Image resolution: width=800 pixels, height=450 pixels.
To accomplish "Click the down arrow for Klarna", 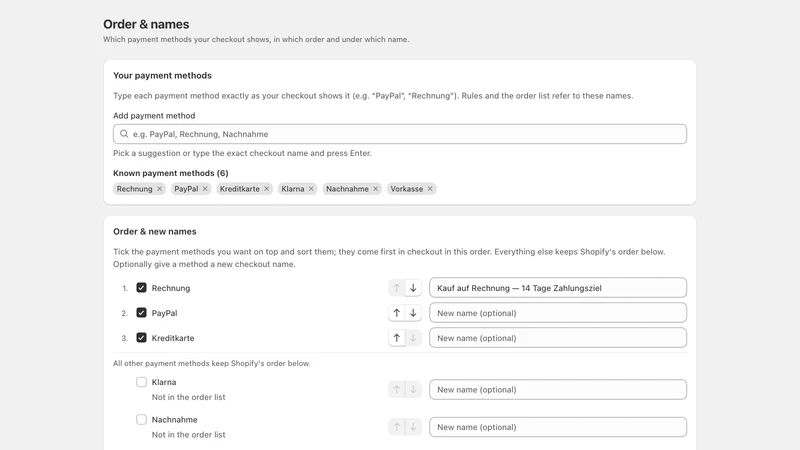I will 413,390.
